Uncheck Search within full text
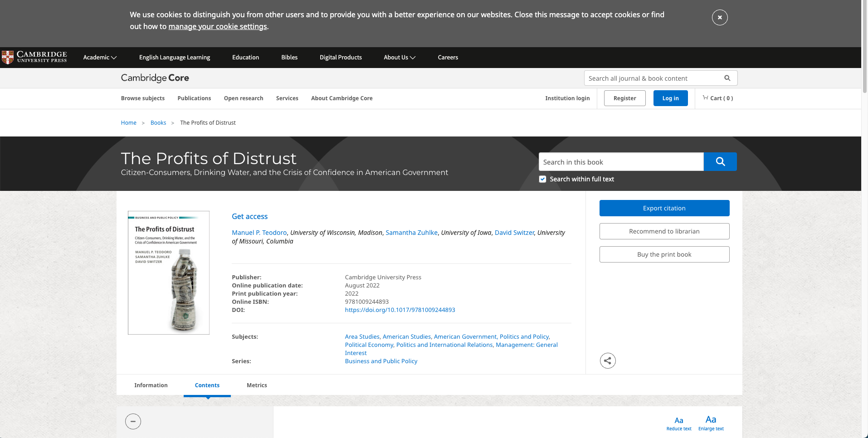The height and width of the screenshot is (438, 868). (542, 179)
